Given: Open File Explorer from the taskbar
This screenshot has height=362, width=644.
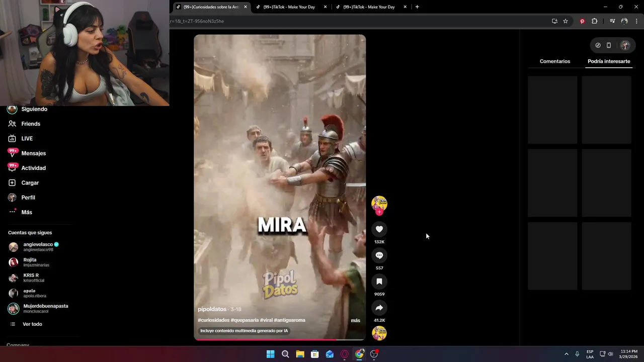Looking at the screenshot, I should coord(300,354).
